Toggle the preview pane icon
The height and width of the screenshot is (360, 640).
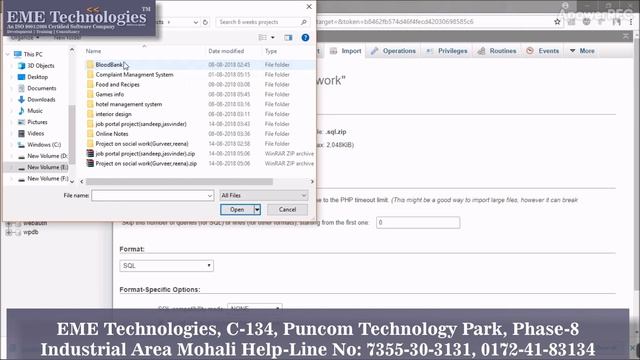[x=288, y=38]
